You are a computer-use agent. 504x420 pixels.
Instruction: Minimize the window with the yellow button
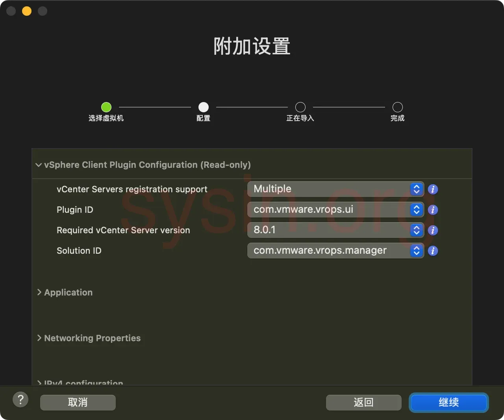27,11
